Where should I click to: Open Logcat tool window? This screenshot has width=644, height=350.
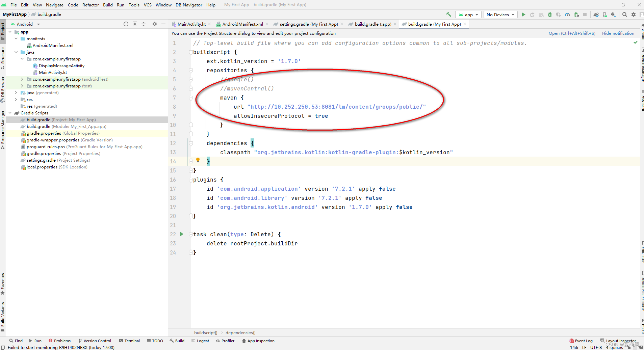pos(200,341)
